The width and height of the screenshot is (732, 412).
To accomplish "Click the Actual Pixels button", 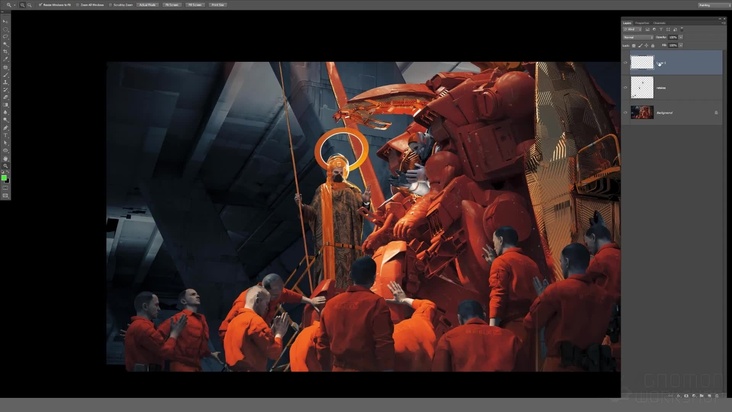I will point(147,5).
